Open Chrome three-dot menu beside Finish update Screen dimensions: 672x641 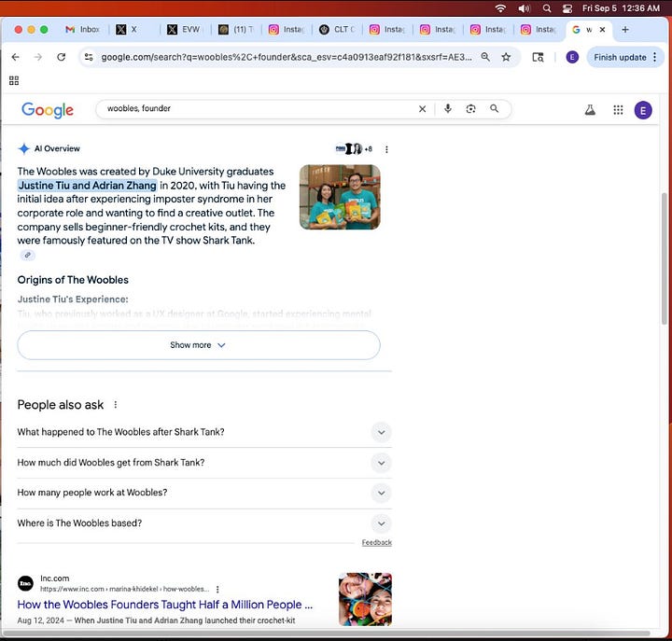tap(655, 57)
